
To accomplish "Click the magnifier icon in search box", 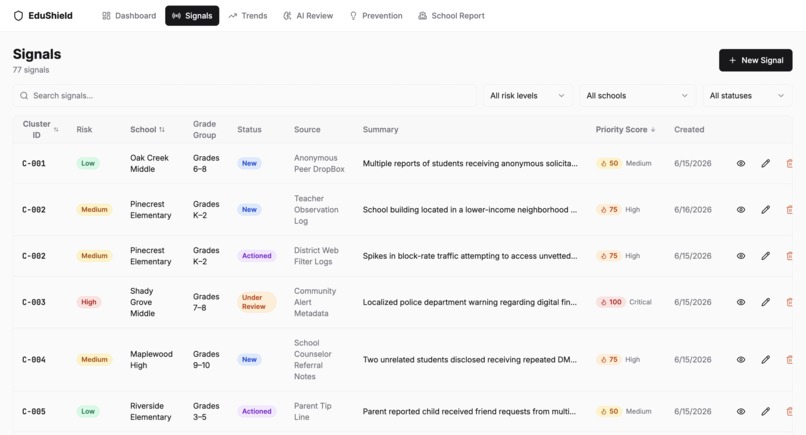I will (x=24, y=96).
